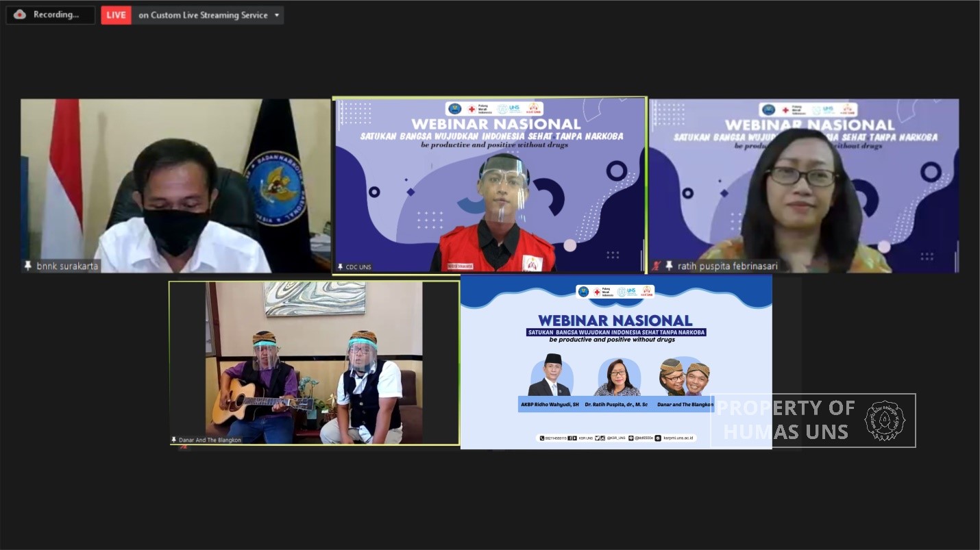Click the pin icon beside bnnk surakarta

(x=28, y=266)
